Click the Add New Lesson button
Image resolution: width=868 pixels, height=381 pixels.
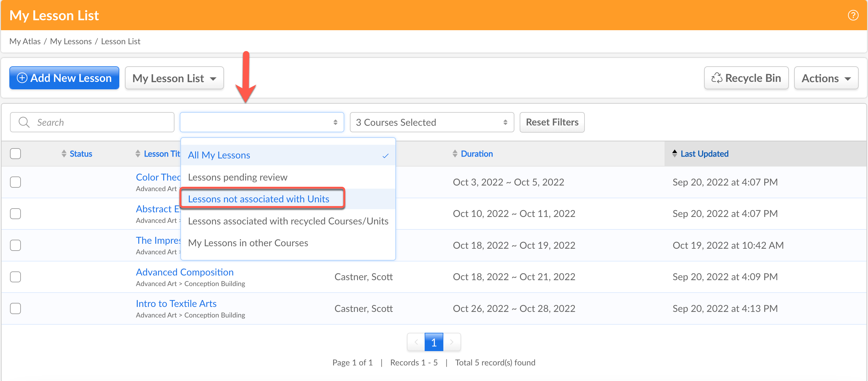pyautogui.click(x=64, y=78)
